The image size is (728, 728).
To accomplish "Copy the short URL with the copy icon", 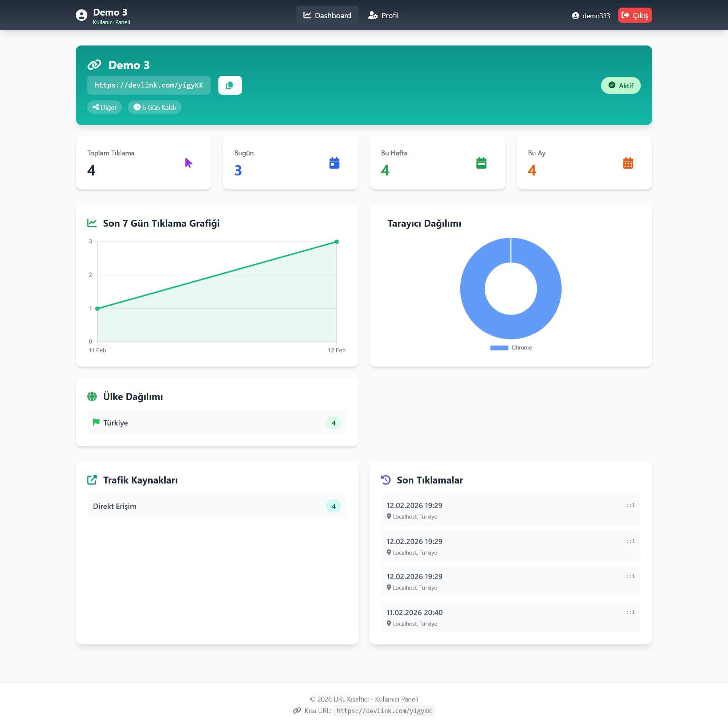I will click(x=230, y=85).
